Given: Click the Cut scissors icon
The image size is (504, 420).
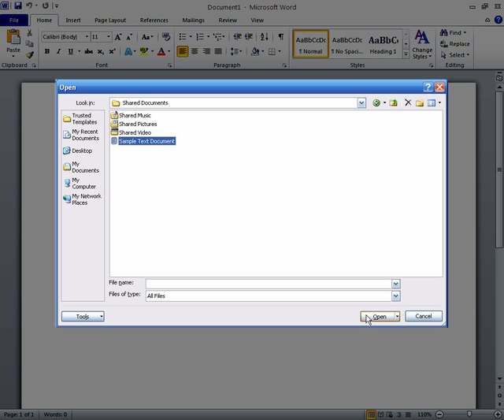Looking at the screenshot, I should 29,33.
